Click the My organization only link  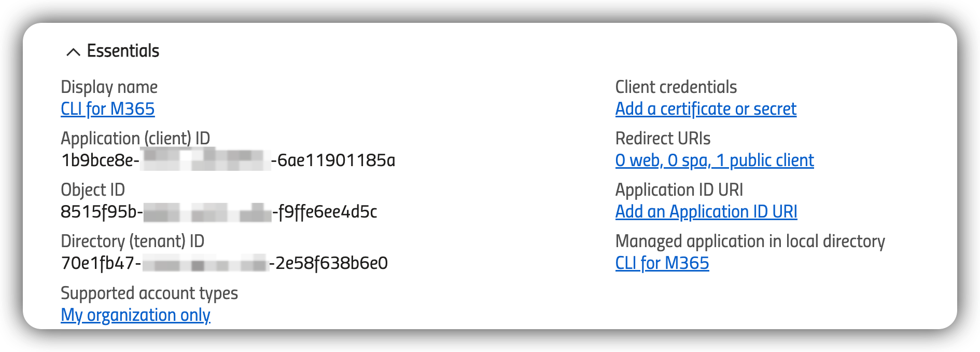point(135,315)
